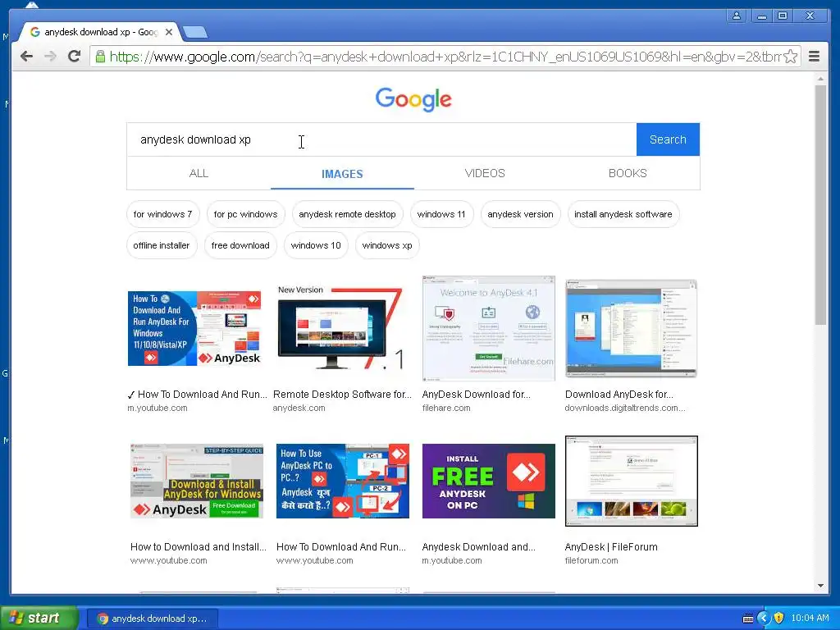Click the page scrollbar up arrow
The width and height of the screenshot is (840, 630).
click(820, 79)
